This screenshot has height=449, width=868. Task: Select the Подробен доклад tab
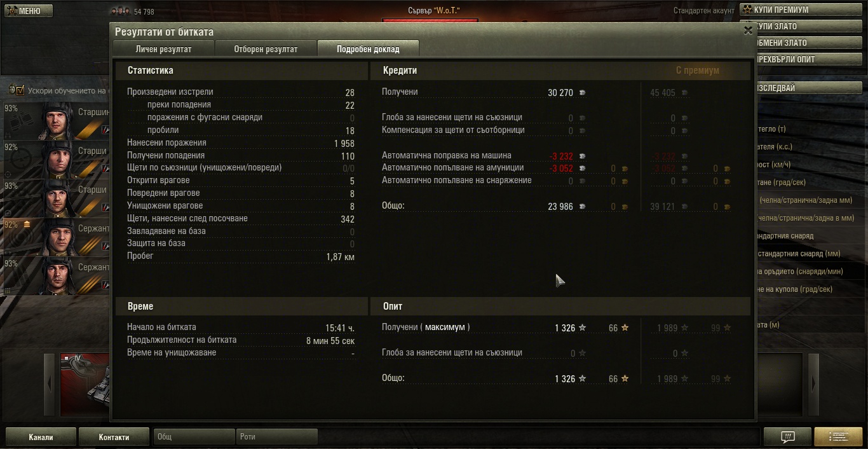pyautogui.click(x=368, y=49)
